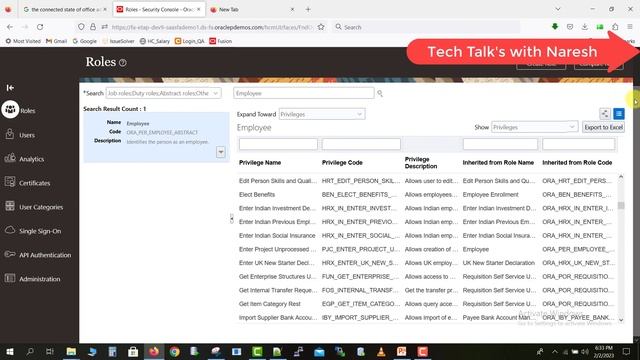Open the Administration page
The height and width of the screenshot is (360, 640).
point(40,279)
